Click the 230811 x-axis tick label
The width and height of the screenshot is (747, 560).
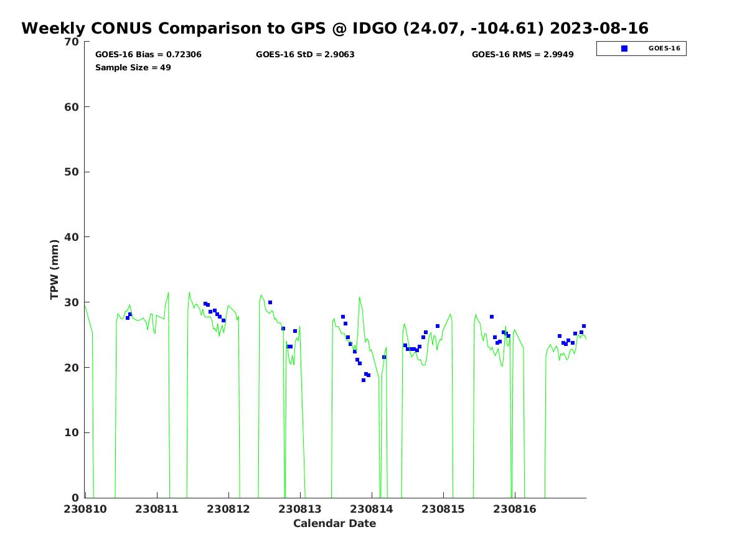pos(156,509)
